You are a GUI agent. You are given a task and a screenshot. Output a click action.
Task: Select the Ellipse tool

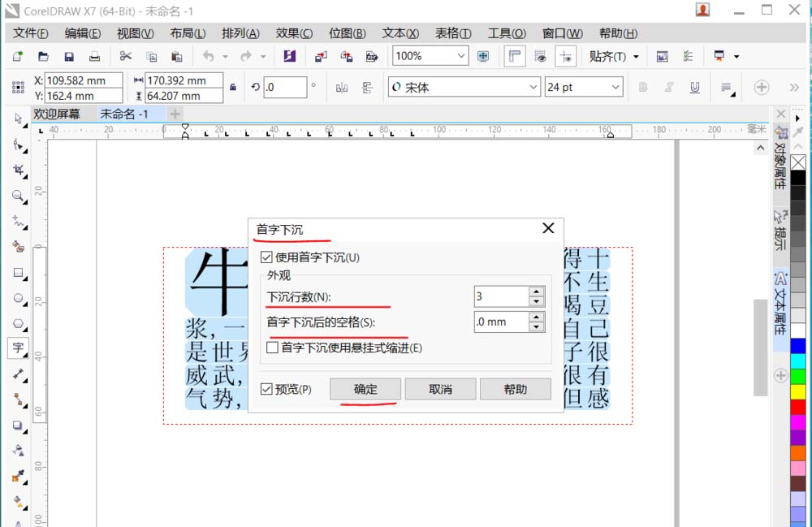[x=18, y=298]
